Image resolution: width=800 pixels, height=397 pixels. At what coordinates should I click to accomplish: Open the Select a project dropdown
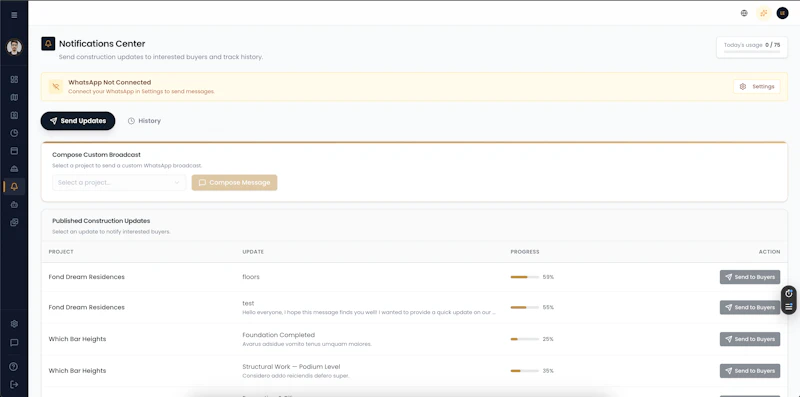tap(119, 183)
